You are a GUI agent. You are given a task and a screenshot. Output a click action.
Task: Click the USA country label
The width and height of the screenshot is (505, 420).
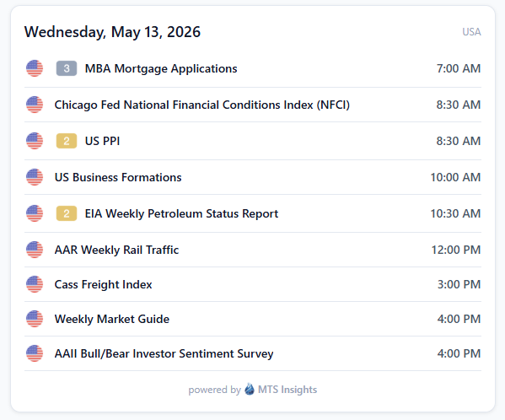pyautogui.click(x=471, y=32)
